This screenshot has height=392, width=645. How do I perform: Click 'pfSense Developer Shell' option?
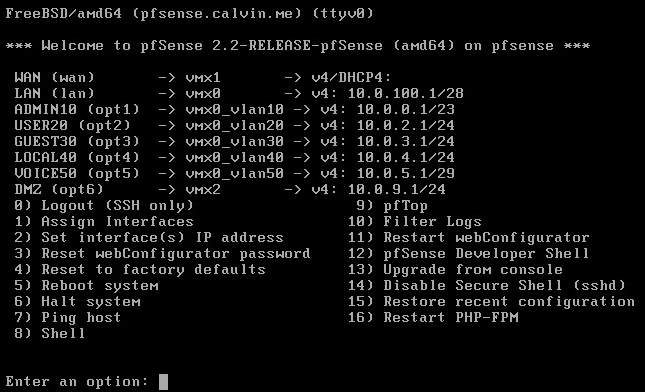469,254
